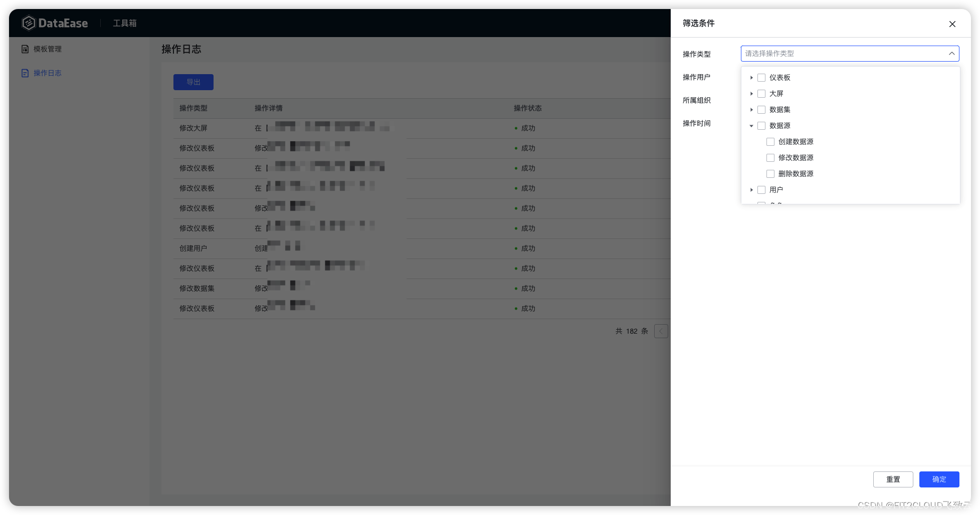This screenshot has width=980, height=515.
Task: Click the DataEase logo icon
Action: pyautogui.click(x=29, y=23)
